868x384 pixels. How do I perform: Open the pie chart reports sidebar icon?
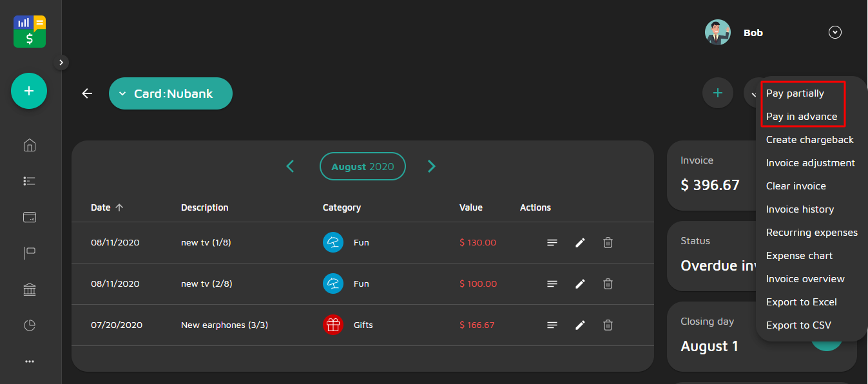tap(29, 325)
